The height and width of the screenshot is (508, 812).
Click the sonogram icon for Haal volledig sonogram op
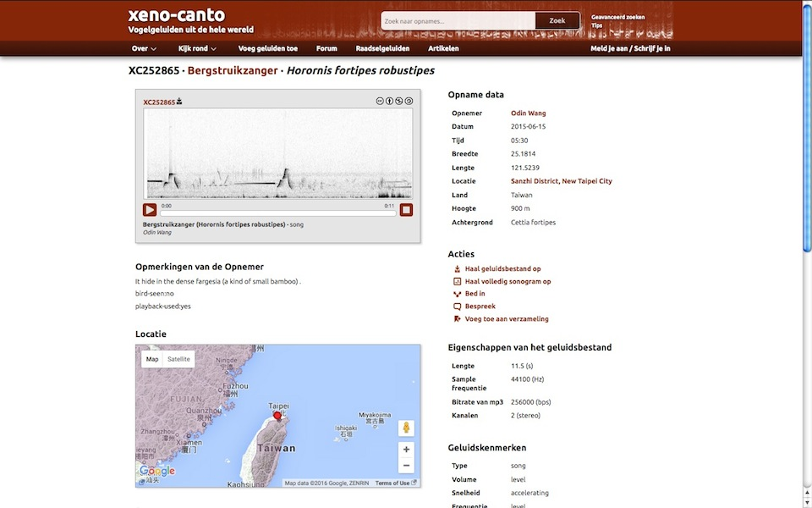[458, 281]
